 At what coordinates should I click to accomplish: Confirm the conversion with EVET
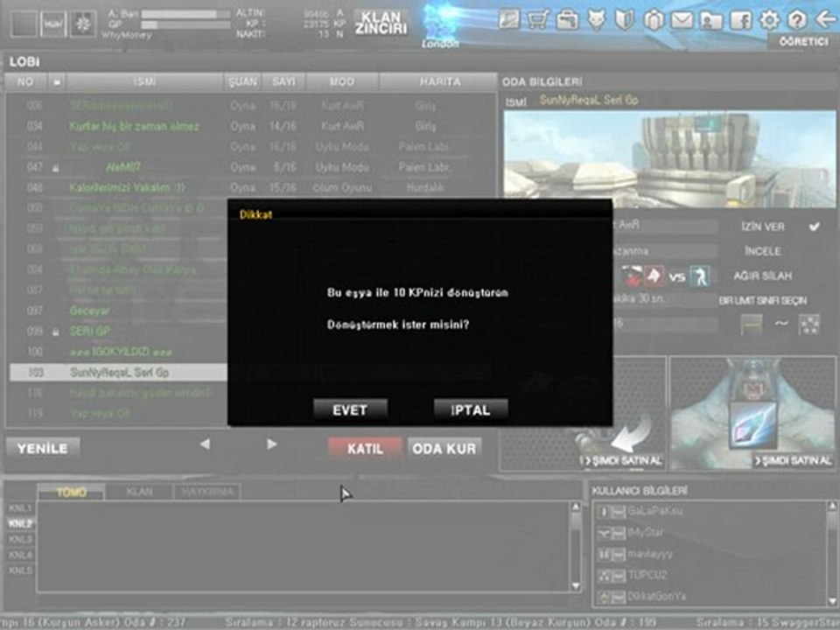coord(350,409)
